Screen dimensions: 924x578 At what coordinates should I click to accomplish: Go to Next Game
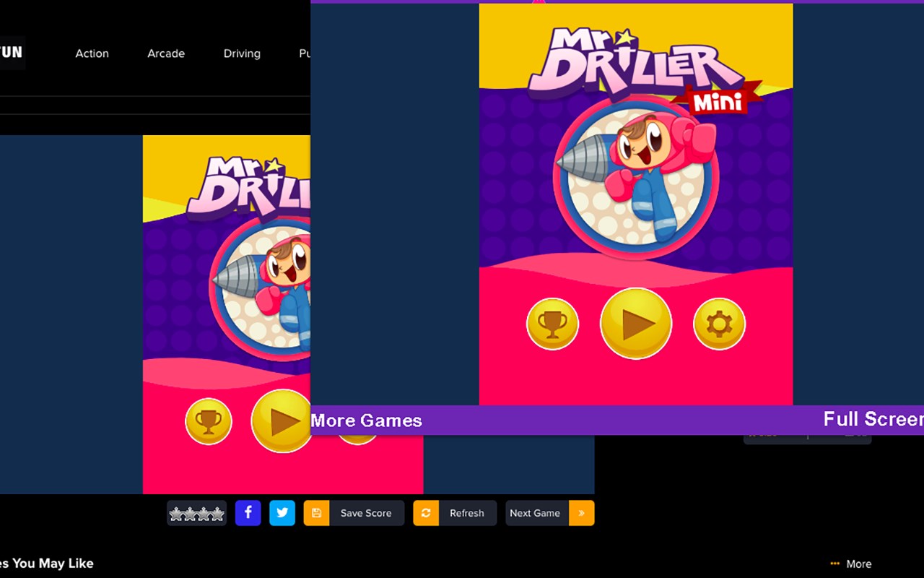tap(550, 513)
